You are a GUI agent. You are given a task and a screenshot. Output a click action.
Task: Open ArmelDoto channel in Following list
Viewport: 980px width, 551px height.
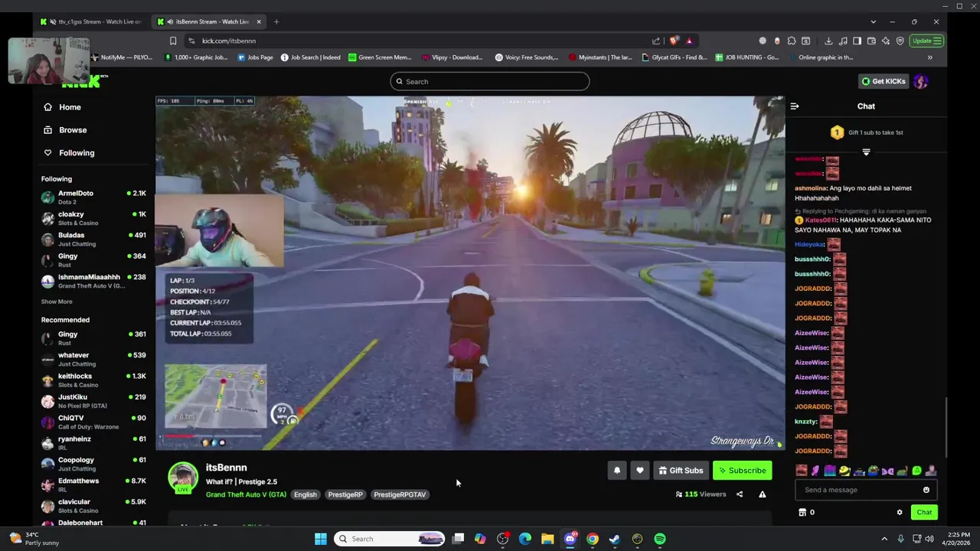click(93, 197)
